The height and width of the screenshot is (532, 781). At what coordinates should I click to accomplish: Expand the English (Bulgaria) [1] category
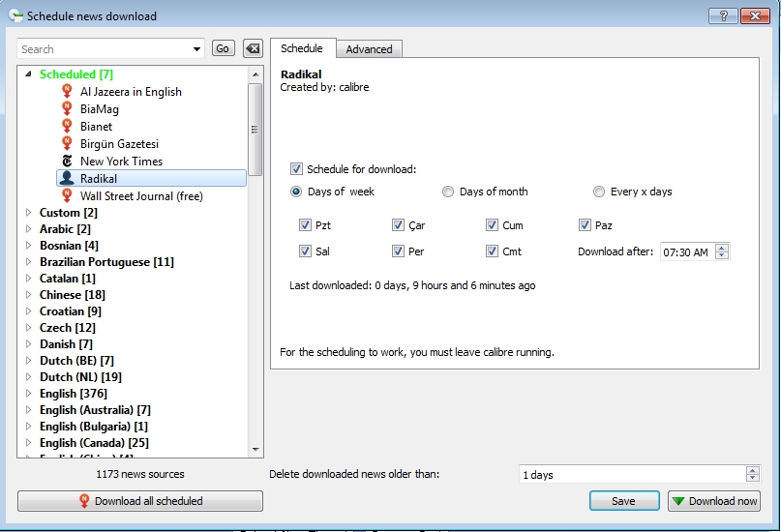[28, 426]
